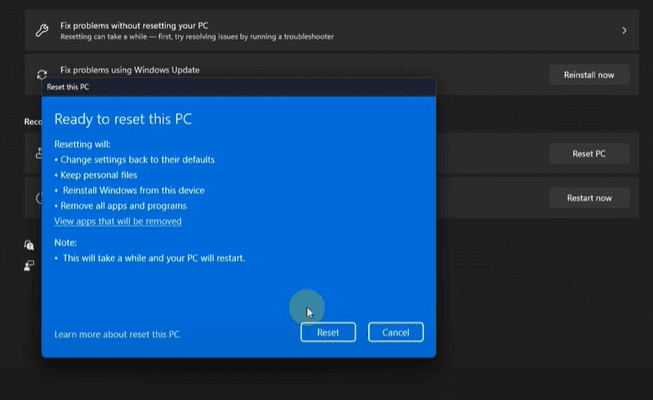The height and width of the screenshot is (400, 653).
Task: Click the Restart now button
Action: (589, 198)
